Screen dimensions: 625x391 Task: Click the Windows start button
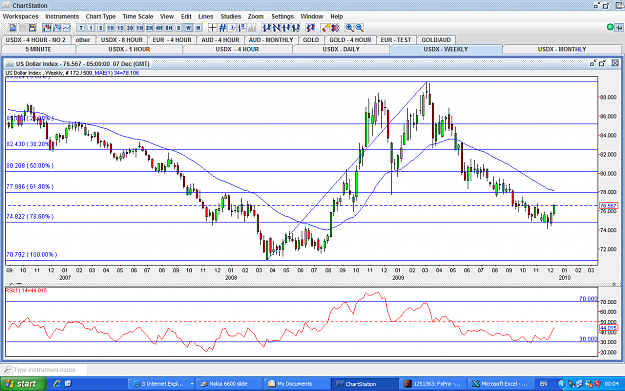coord(23,384)
